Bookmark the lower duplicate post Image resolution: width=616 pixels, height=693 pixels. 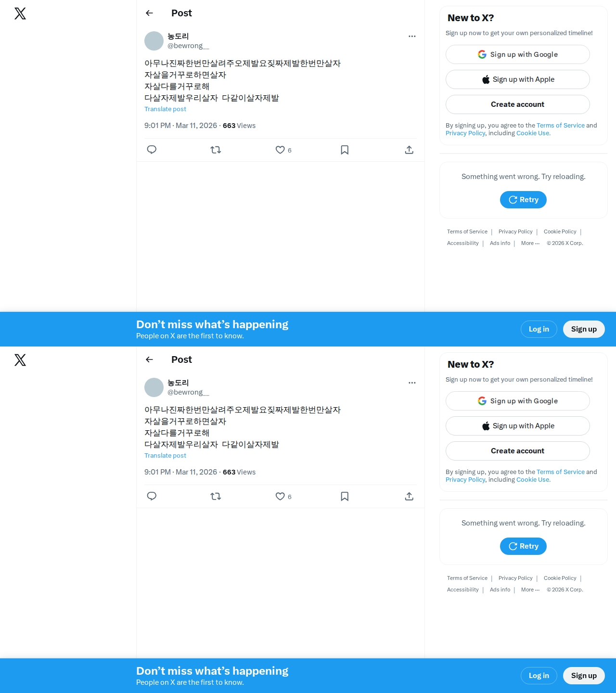[345, 496]
